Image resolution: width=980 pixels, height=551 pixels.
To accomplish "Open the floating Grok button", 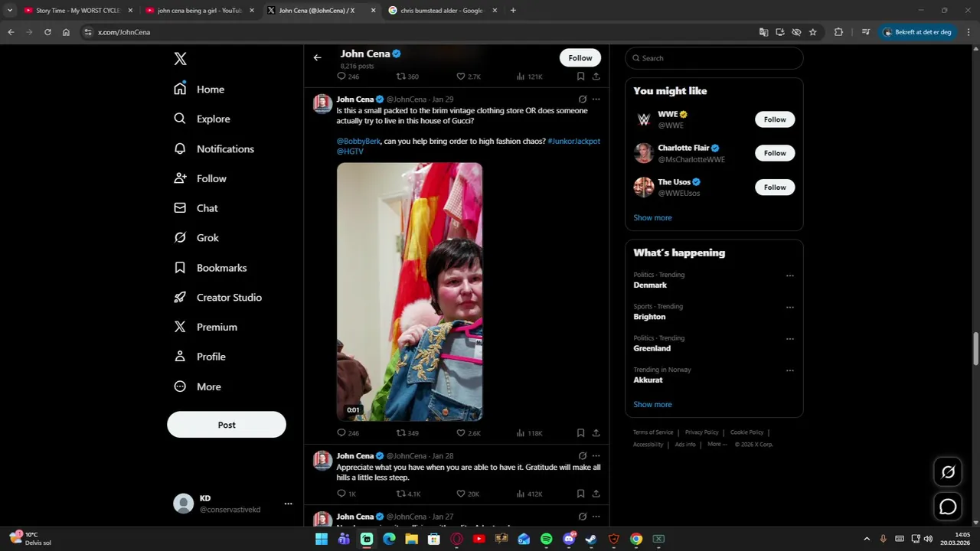I will pyautogui.click(x=948, y=472).
